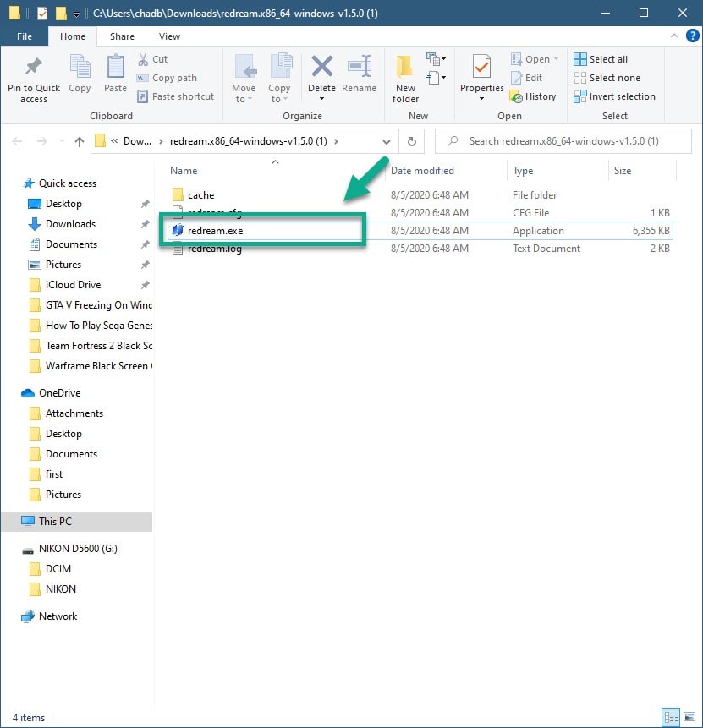
Task: Click the Properties checkmark icon
Action: tap(481, 67)
